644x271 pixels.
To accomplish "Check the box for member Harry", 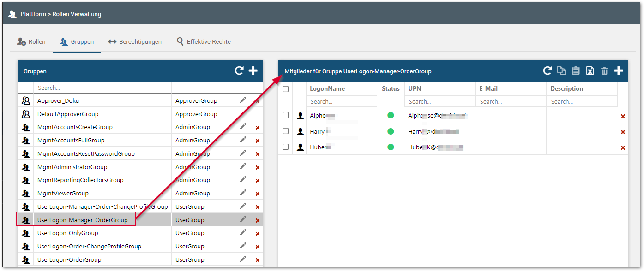I will [x=285, y=131].
